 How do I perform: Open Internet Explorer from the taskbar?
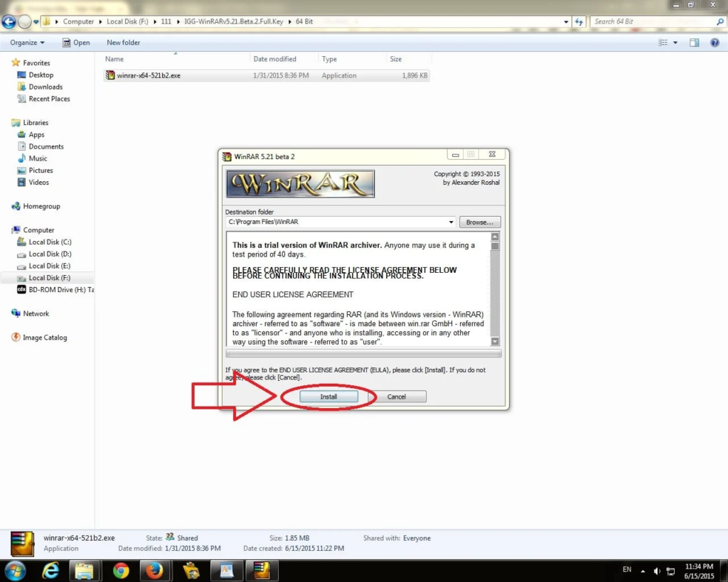coord(51,570)
